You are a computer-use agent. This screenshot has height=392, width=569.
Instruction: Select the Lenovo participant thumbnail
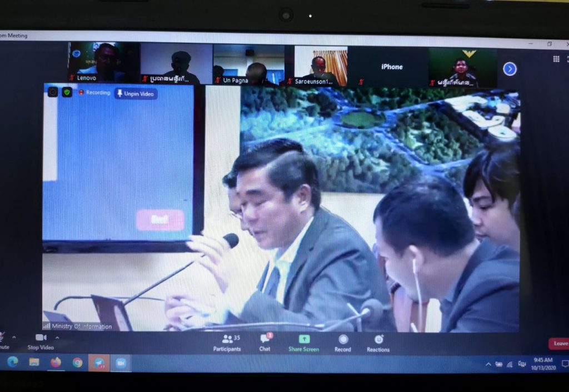point(103,63)
